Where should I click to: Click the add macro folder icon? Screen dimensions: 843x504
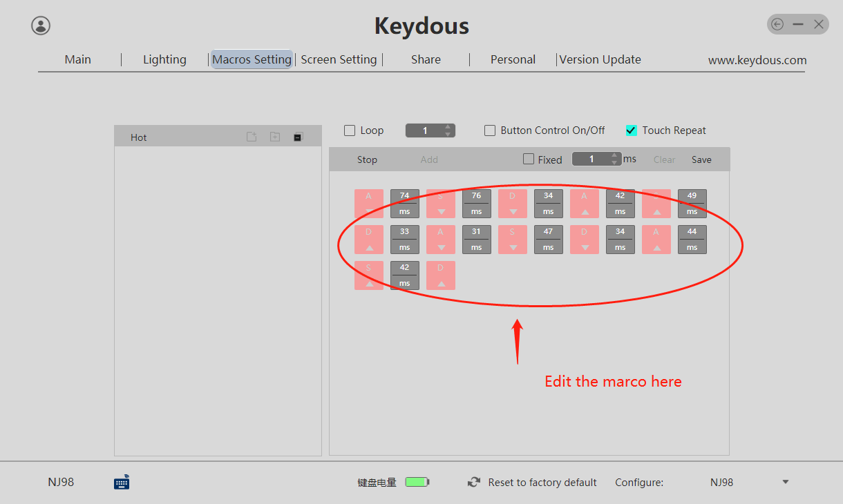(274, 137)
